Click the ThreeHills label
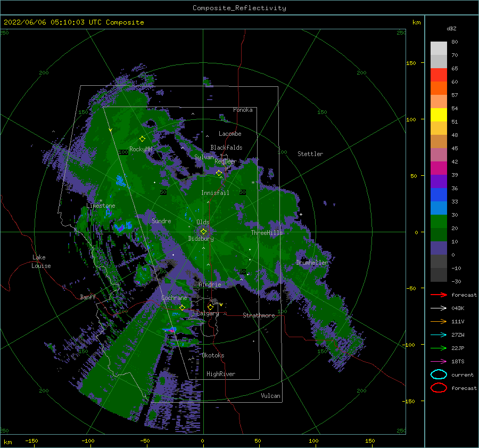479x448 pixels. point(267,233)
